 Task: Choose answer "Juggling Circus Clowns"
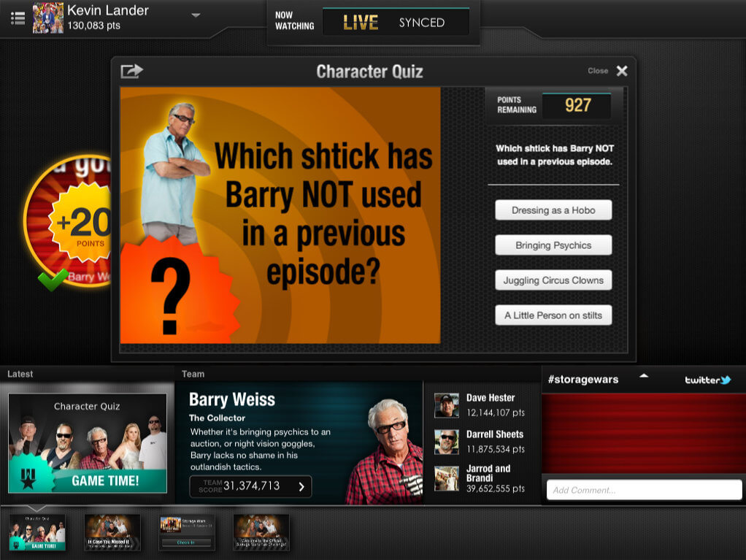tap(553, 280)
